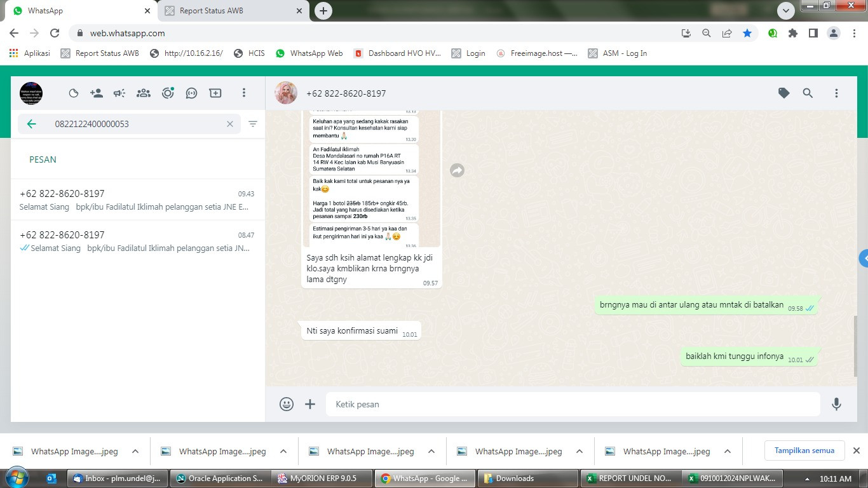
Task: Expand options for first WhatsApp Image download
Action: point(135,451)
